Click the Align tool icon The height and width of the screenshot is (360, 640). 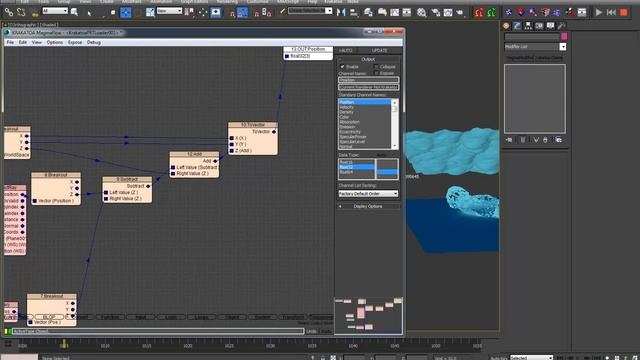click(x=354, y=13)
